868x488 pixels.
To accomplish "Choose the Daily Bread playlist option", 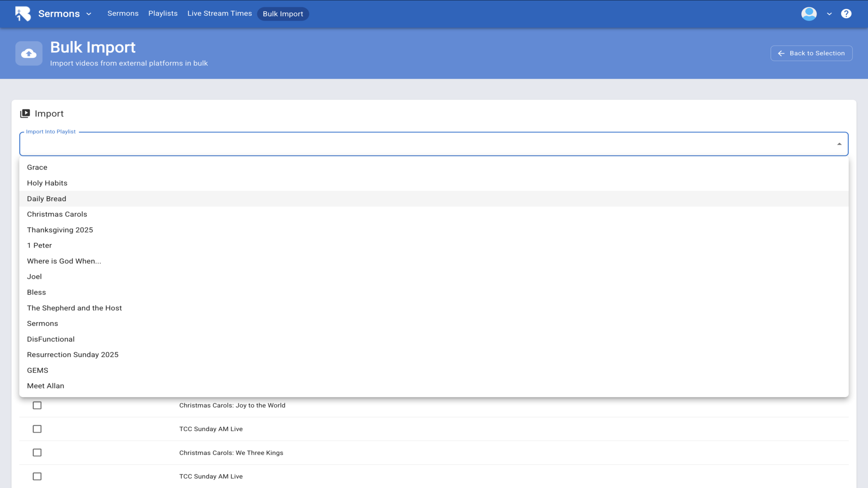I will (x=47, y=199).
